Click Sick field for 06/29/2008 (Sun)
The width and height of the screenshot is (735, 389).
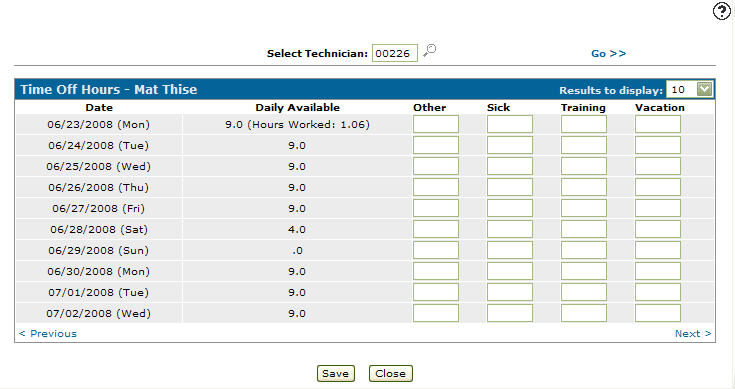(510, 251)
